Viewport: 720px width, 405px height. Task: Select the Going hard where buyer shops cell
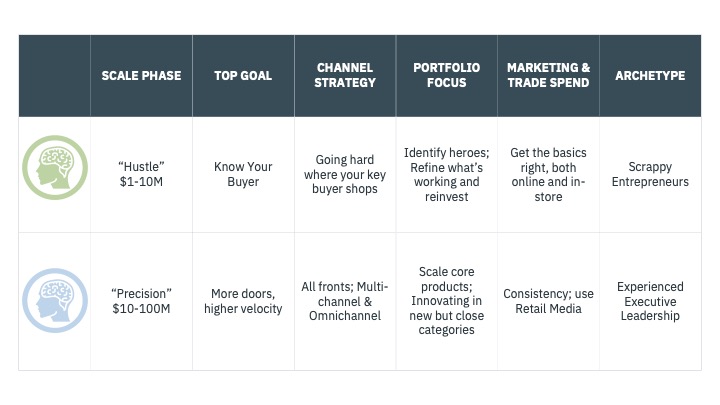(345, 174)
